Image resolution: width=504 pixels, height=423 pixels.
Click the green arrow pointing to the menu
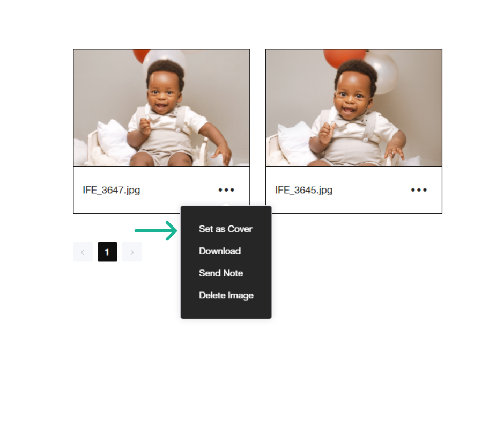156,230
